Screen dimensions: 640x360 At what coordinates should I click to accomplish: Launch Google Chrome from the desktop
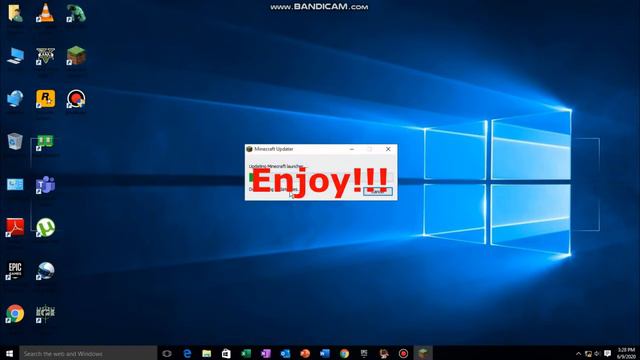(x=15, y=313)
